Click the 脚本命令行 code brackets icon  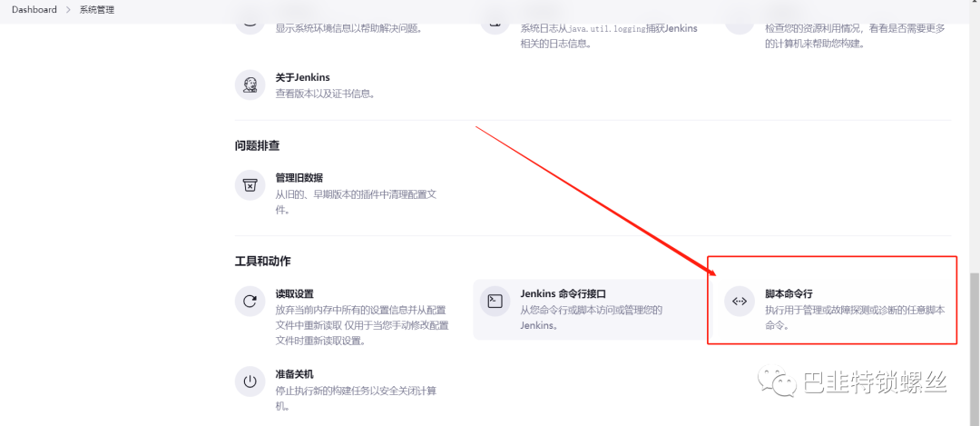coord(740,302)
